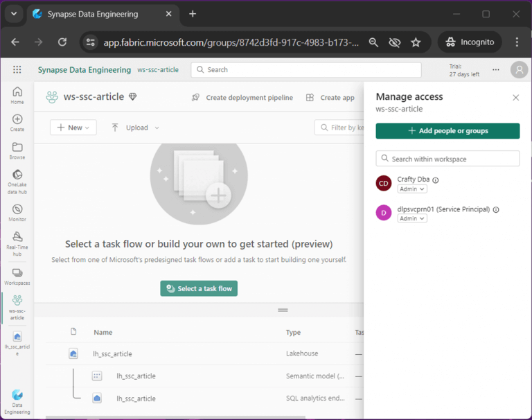Screen dimensions: 532x420
Task: Change Crafty Dba Admin role dropdown
Action: pyautogui.click(x=412, y=189)
